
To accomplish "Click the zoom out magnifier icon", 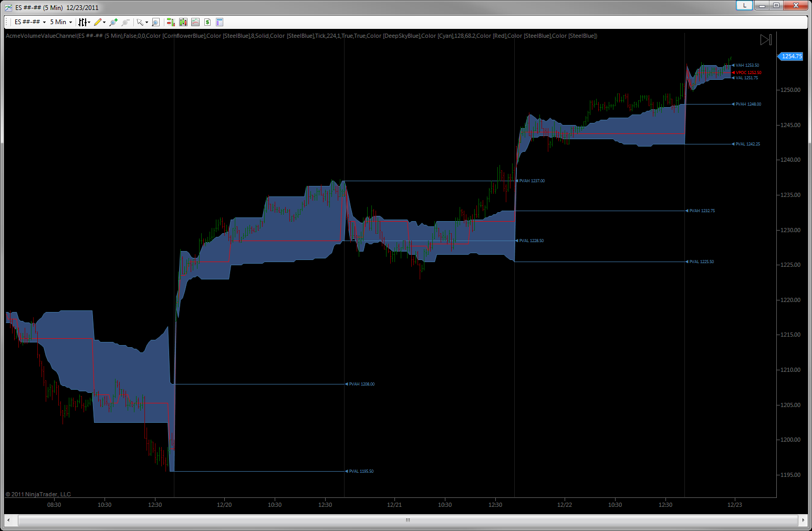I will click(x=126, y=22).
